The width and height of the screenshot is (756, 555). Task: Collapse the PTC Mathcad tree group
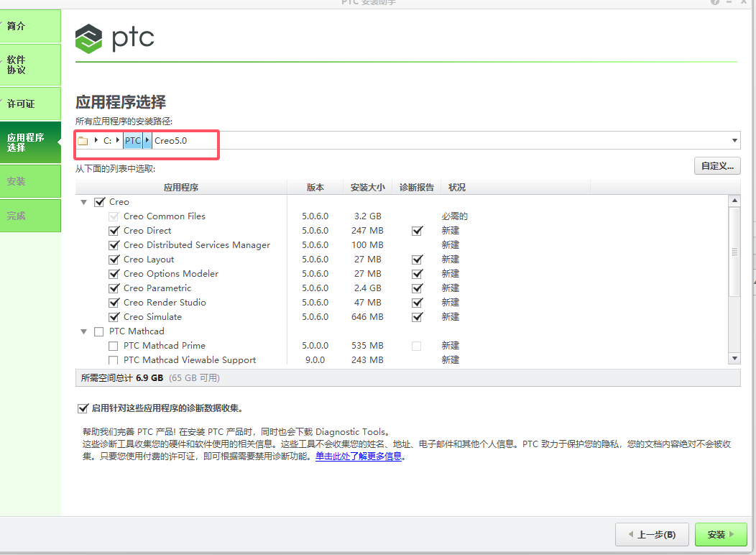[x=84, y=331]
